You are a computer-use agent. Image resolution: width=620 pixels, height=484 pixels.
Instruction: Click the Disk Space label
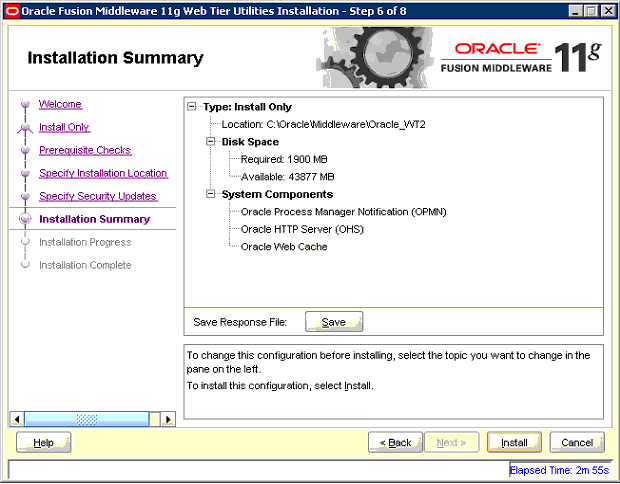250,142
